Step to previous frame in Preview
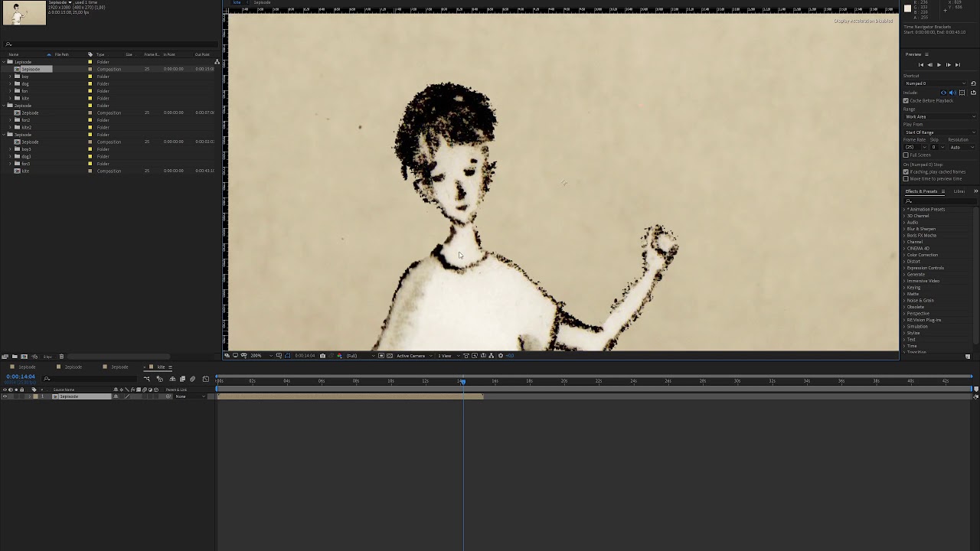Screen dimensions: 980x551 [929, 65]
